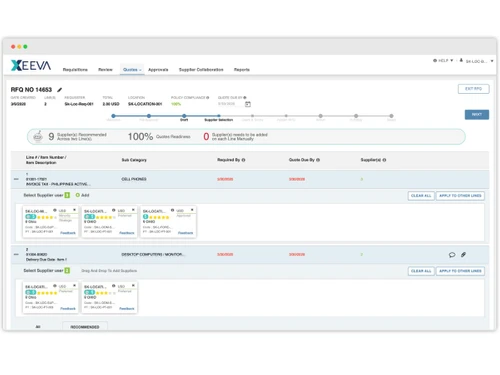Image resolution: width=500 pixels, height=375 pixels.
Task: Open USD currency dropdown on line 1 Preferred card
Action: [x=121, y=211]
